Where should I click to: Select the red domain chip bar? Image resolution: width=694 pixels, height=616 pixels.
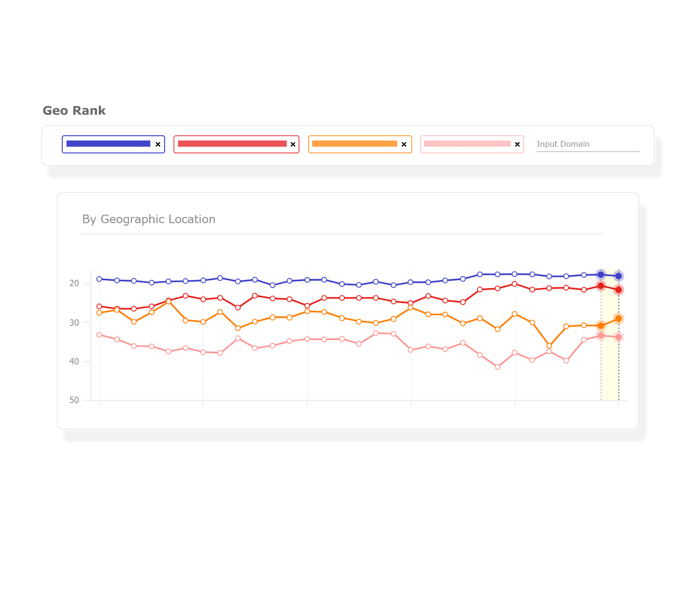point(232,144)
